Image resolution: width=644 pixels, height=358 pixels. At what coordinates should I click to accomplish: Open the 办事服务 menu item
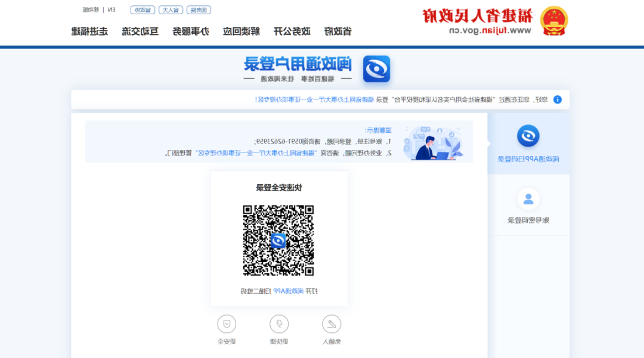point(191,31)
